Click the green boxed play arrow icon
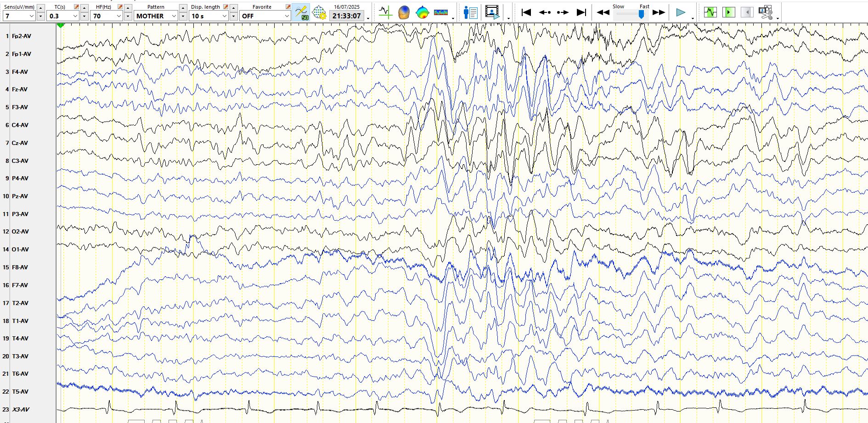 point(728,12)
